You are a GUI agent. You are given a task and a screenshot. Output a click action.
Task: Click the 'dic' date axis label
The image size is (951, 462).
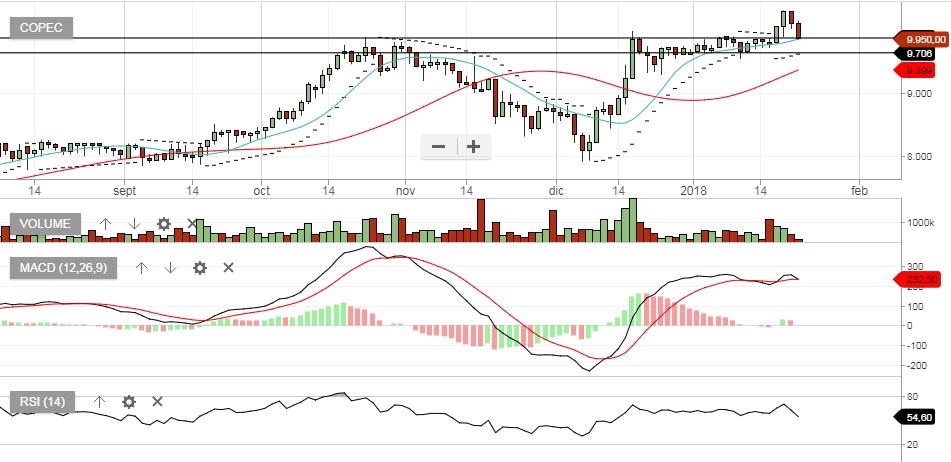(556, 191)
